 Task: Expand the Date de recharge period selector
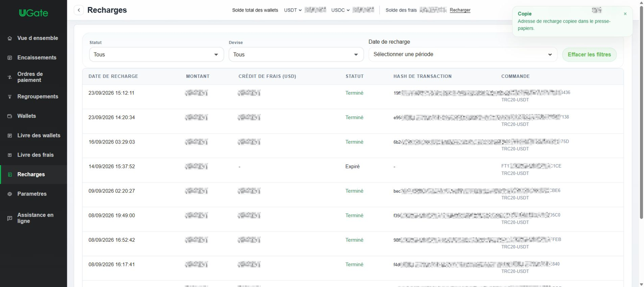463,54
